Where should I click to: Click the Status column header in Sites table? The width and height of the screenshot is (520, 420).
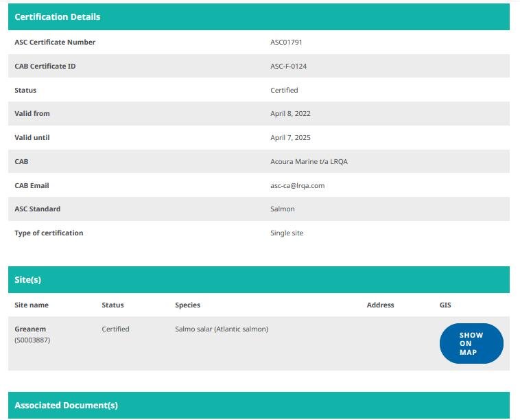tap(113, 305)
